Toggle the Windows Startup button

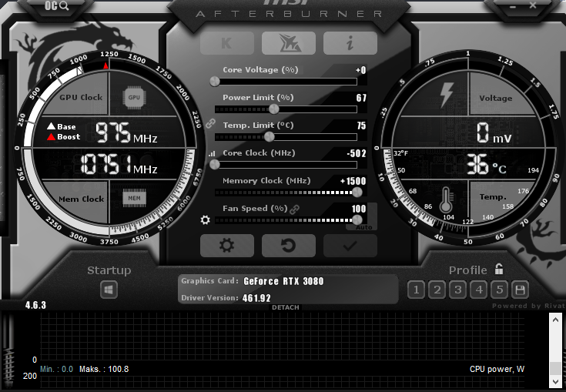click(x=109, y=290)
